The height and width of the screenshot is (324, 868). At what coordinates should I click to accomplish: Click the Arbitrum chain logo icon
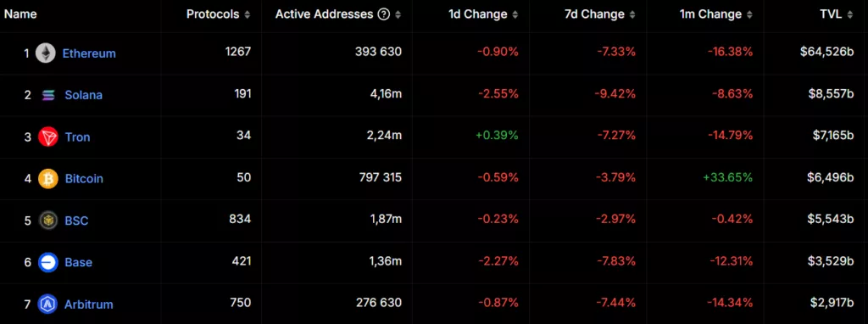coord(48,304)
